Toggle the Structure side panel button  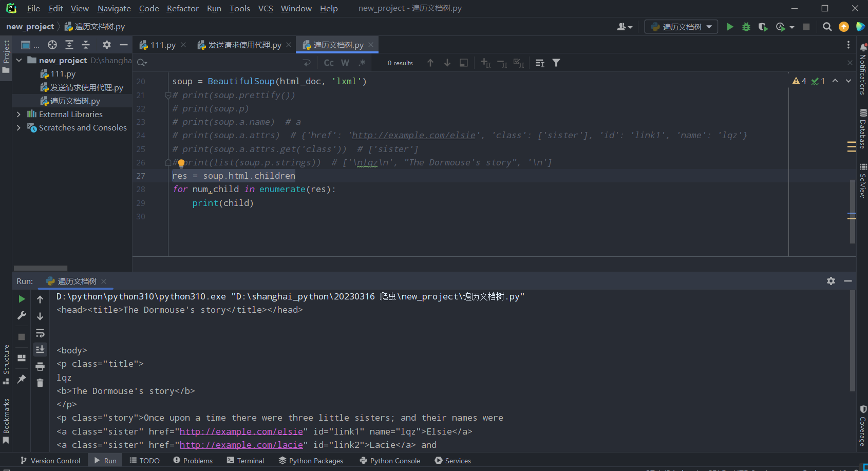[6, 364]
